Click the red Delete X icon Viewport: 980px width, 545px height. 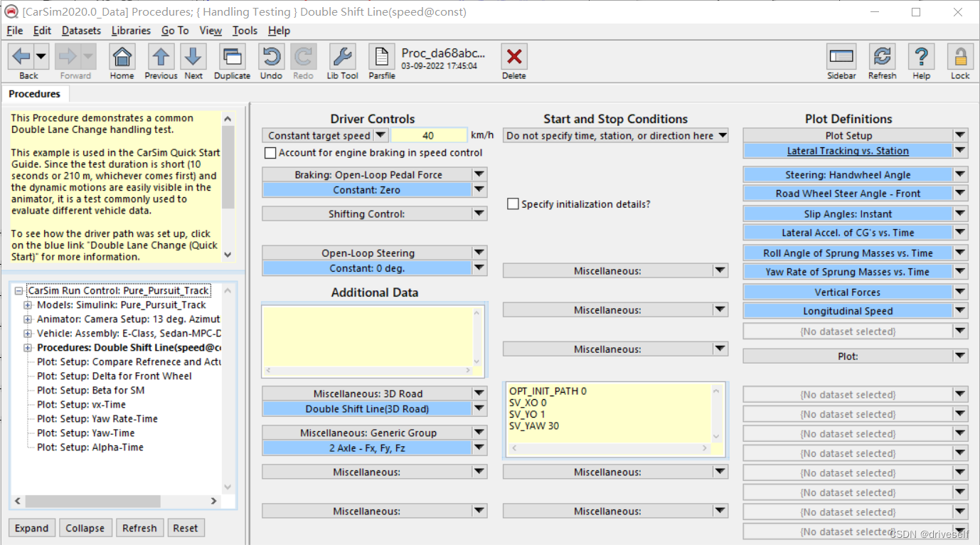point(514,57)
